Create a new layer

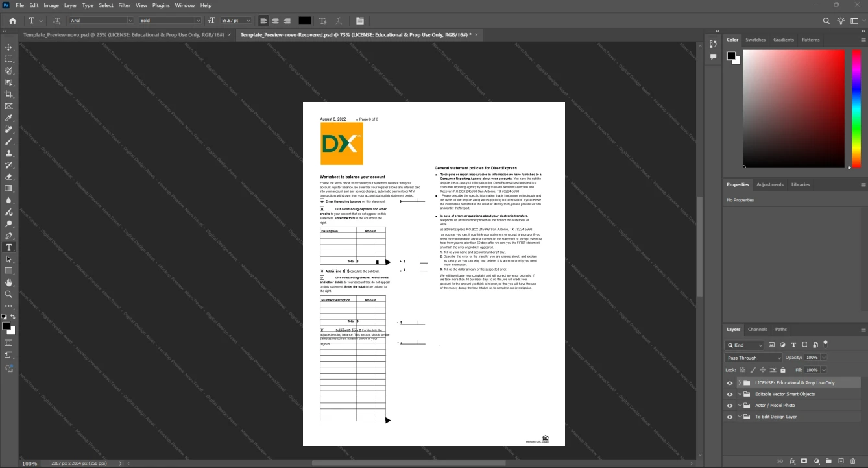(841, 461)
